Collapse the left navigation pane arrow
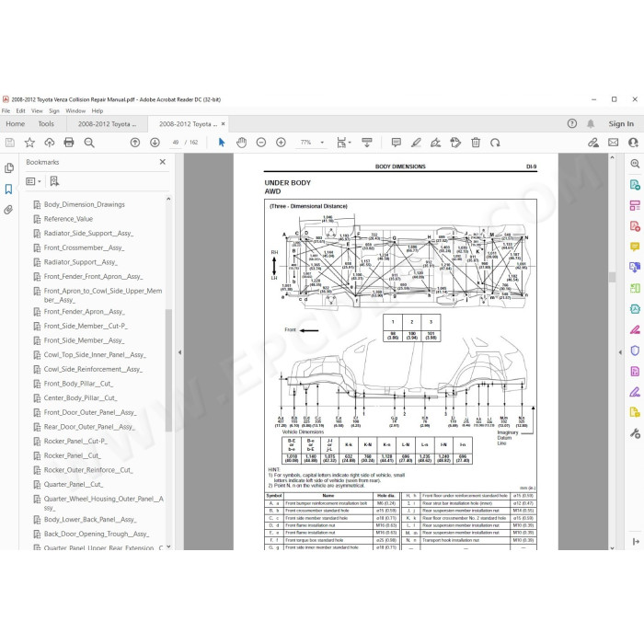Viewport: 644px width, 644px height. point(179,352)
